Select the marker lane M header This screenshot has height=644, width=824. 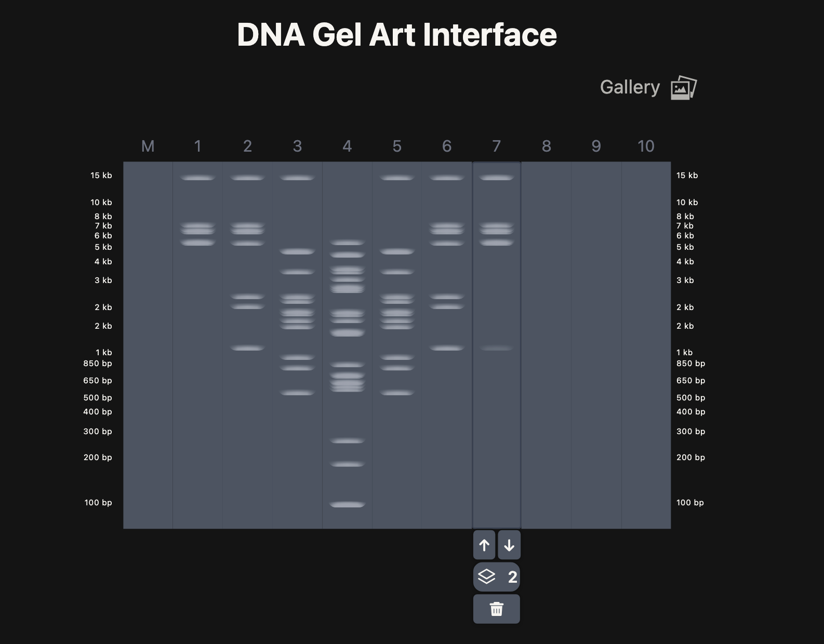tap(148, 146)
